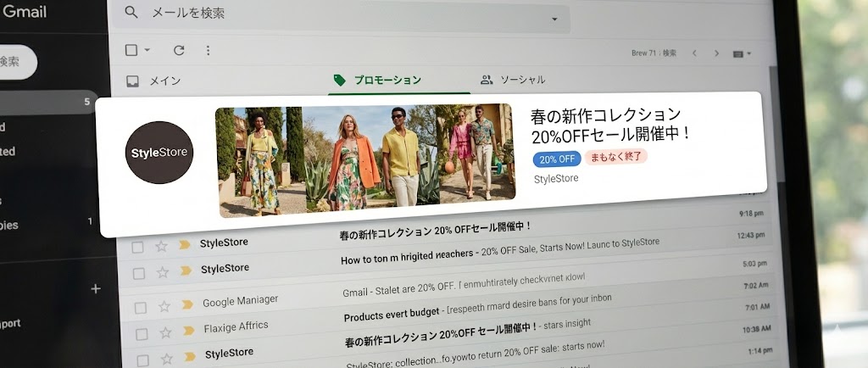Click the 5:03 pm timestamp
Screen dimensions: 868x368
click(755, 264)
